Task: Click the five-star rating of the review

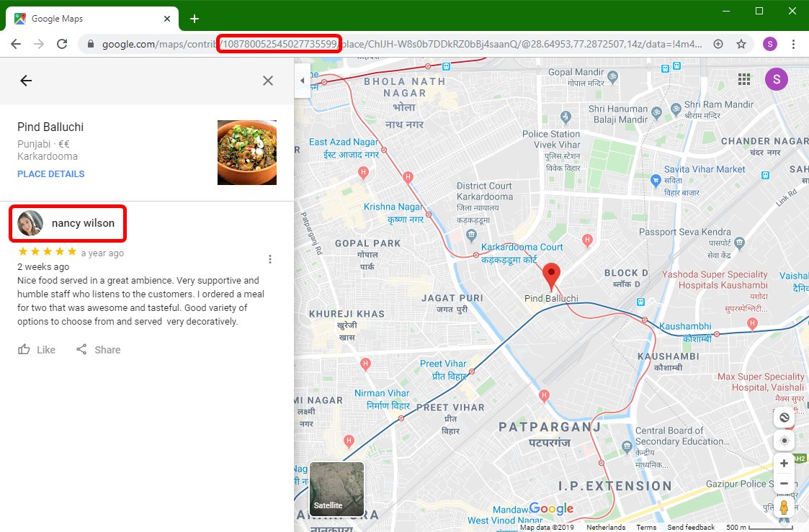Action: 47,251
